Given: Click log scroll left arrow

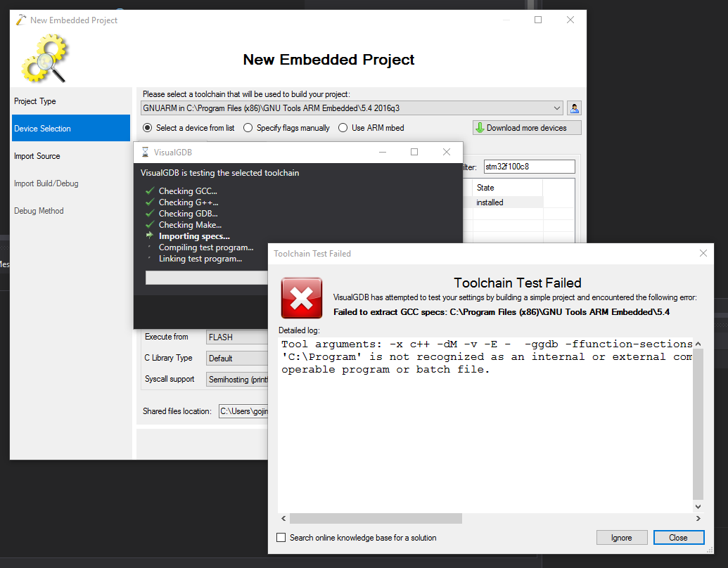Looking at the screenshot, I should (283, 518).
